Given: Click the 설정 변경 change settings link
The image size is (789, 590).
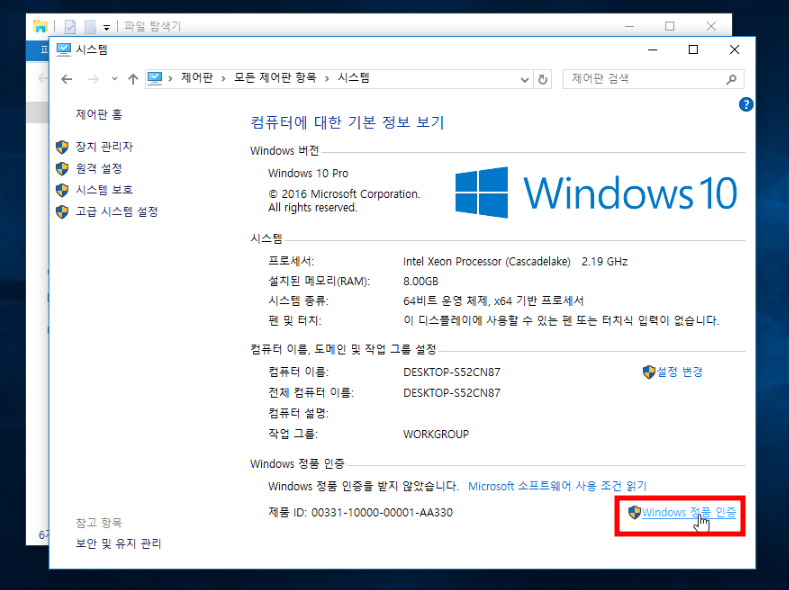Looking at the screenshot, I should click(x=680, y=372).
